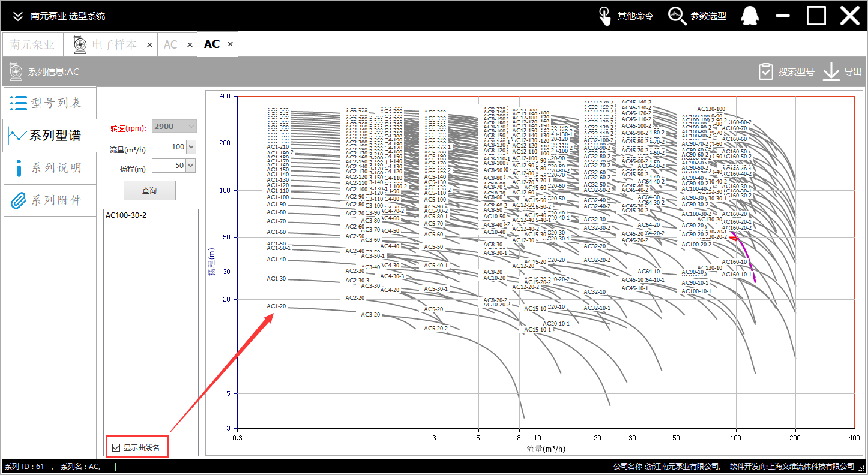Click the paperclip icon beside 系列附件
The width and height of the screenshot is (868, 475).
click(19, 200)
